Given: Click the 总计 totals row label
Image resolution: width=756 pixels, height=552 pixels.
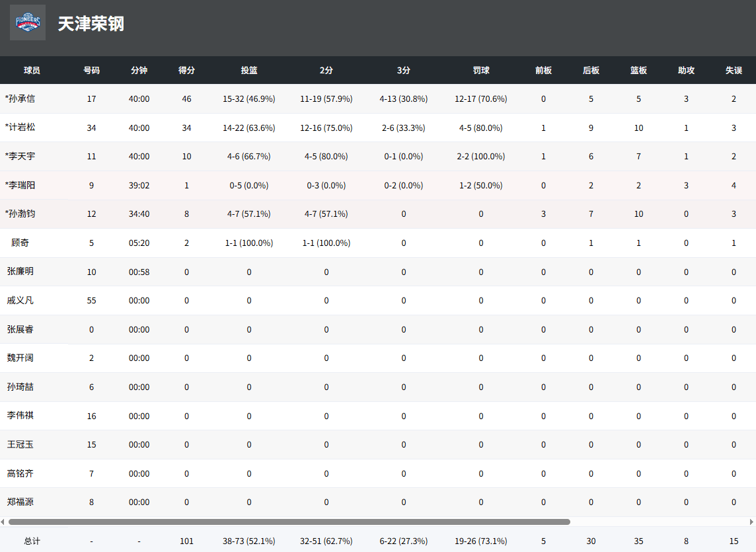Looking at the screenshot, I should (32, 541).
